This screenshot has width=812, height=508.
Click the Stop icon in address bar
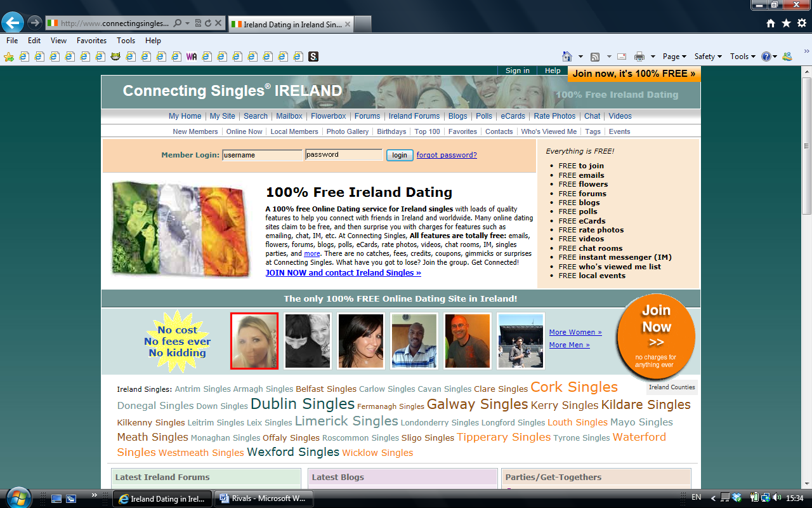click(218, 23)
